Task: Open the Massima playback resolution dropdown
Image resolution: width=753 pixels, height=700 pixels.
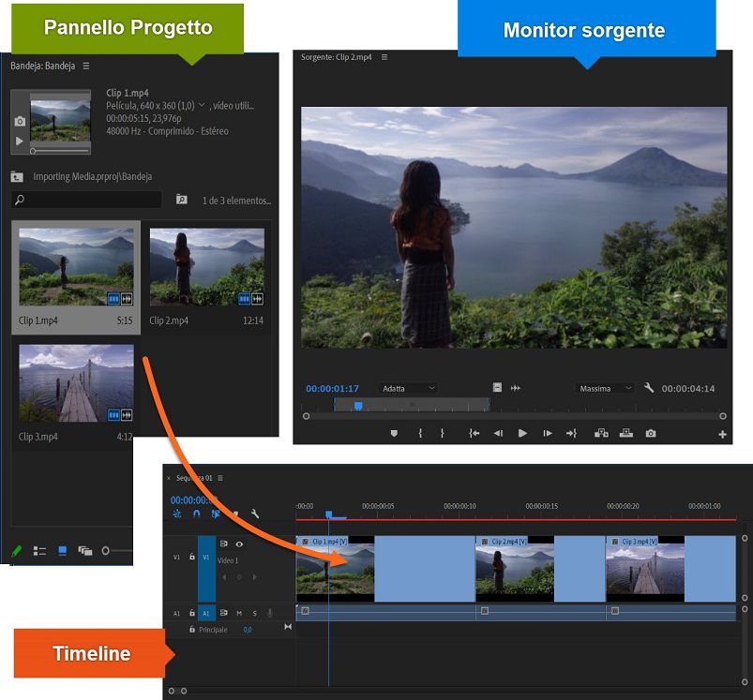Action: 604,388
